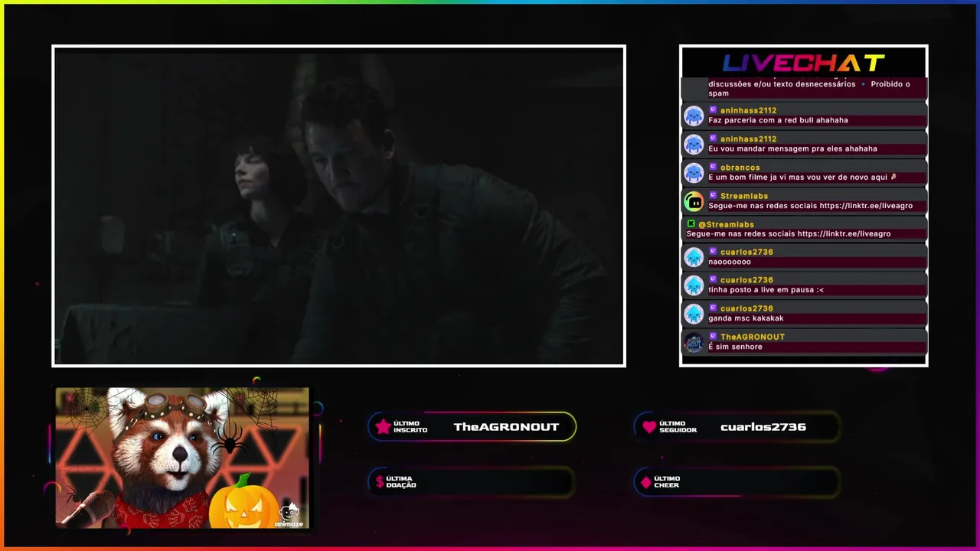Click the 'naooooooo' chat message
The width and height of the screenshot is (980, 551).
click(730, 262)
